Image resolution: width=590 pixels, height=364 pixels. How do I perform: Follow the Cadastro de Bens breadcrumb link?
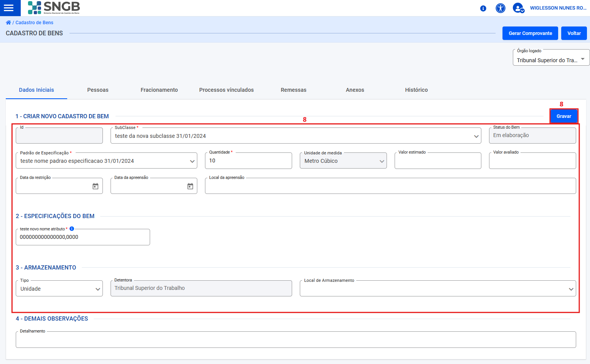pyautogui.click(x=35, y=23)
